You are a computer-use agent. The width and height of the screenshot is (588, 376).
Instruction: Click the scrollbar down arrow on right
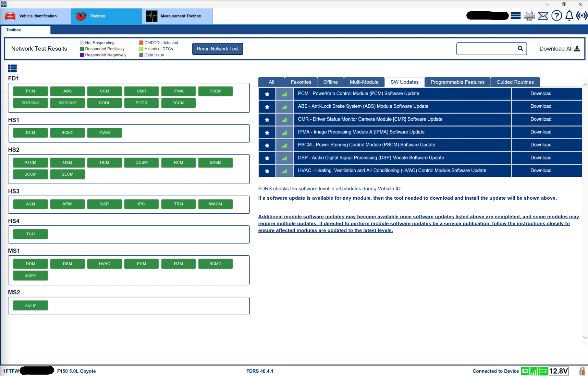[585, 338]
